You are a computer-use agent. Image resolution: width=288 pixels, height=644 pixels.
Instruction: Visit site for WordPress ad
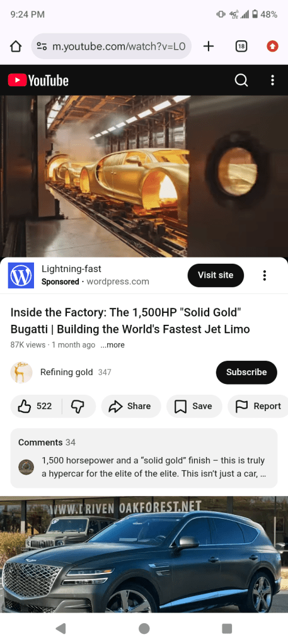[x=216, y=275]
